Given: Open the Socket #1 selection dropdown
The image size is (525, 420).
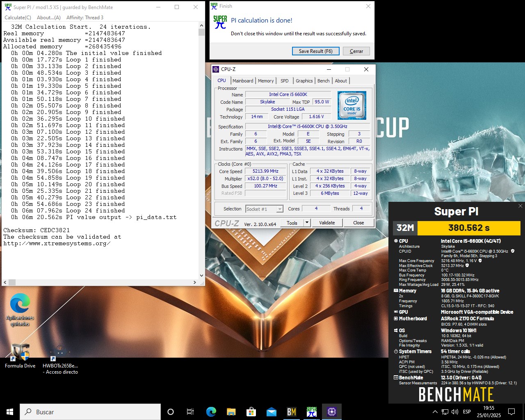Looking at the screenshot, I should 264,209.
